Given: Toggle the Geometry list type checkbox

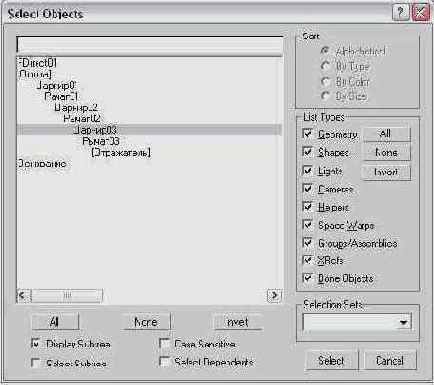Looking at the screenshot, I should click(x=307, y=134).
